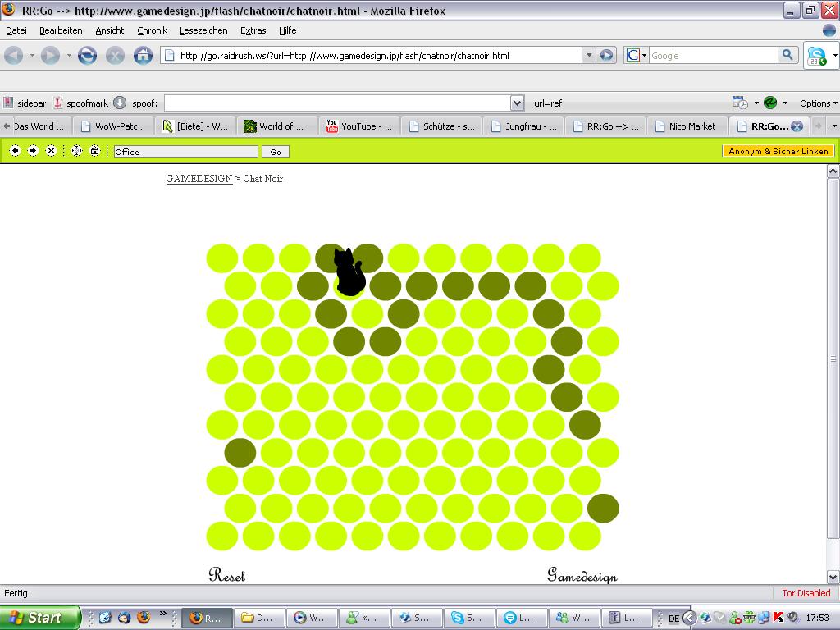This screenshot has width=840, height=630.
Task: Click the Go arrow beside the address bar
Action: (x=606, y=55)
